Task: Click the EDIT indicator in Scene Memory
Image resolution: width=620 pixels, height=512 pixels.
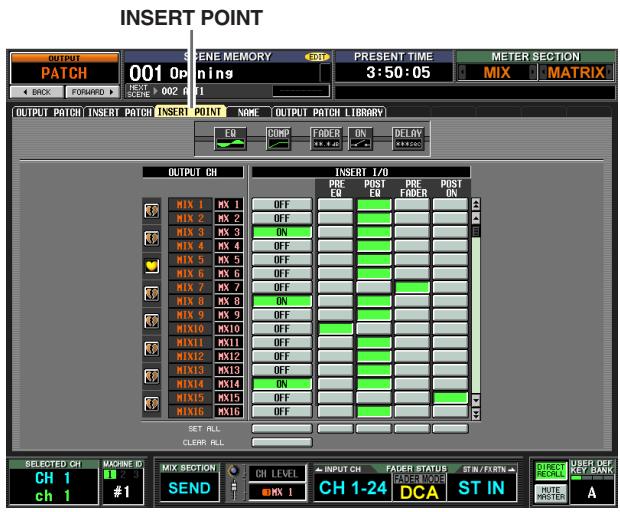Action: [x=317, y=57]
